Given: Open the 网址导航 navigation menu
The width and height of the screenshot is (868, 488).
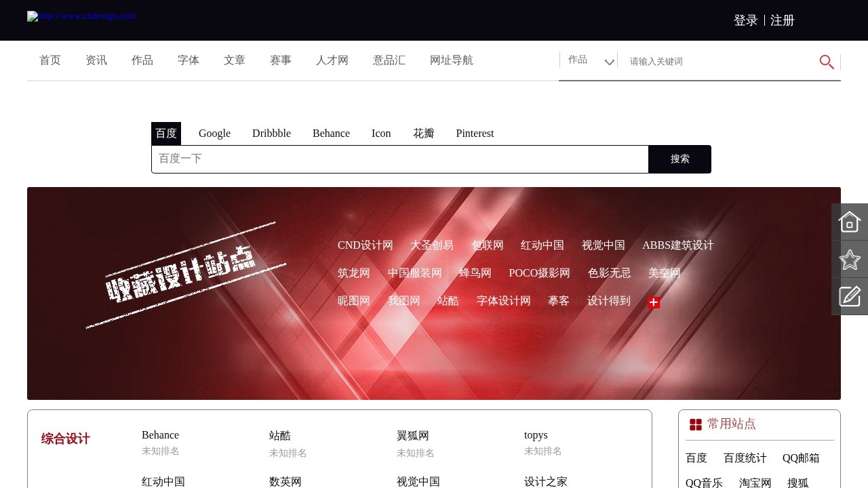Looking at the screenshot, I should click(452, 60).
